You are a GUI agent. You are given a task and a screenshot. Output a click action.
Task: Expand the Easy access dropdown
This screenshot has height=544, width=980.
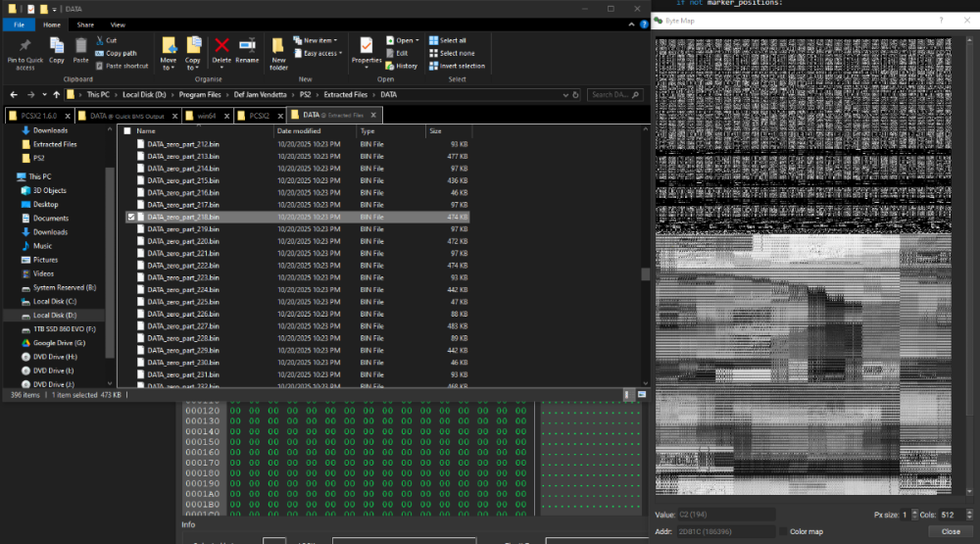[319, 53]
